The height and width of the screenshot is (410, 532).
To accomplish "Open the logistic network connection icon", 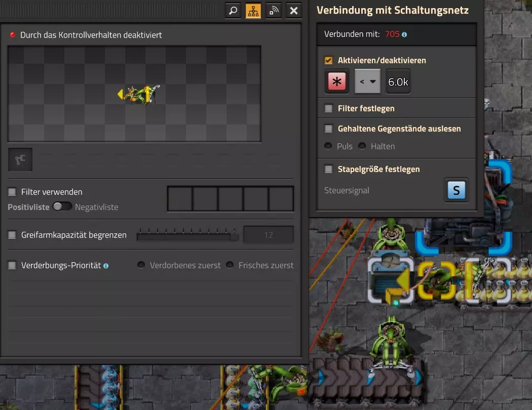I will point(274,11).
